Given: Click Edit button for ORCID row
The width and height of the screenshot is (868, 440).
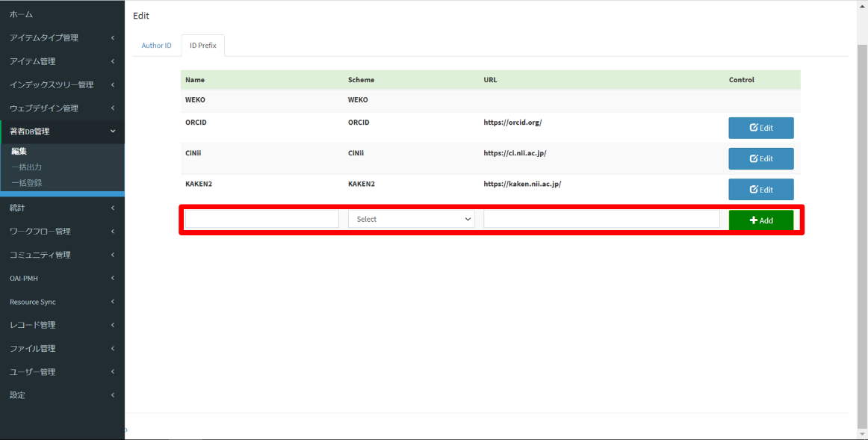Looking at the screenshot, I should coord(760,128).
